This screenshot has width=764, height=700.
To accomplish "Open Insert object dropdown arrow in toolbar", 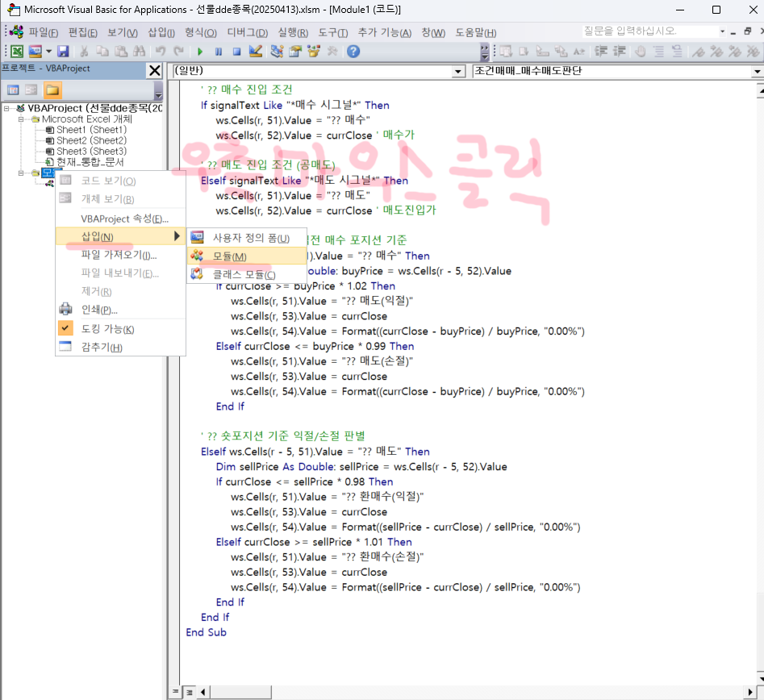I will [x=48, y=51].
